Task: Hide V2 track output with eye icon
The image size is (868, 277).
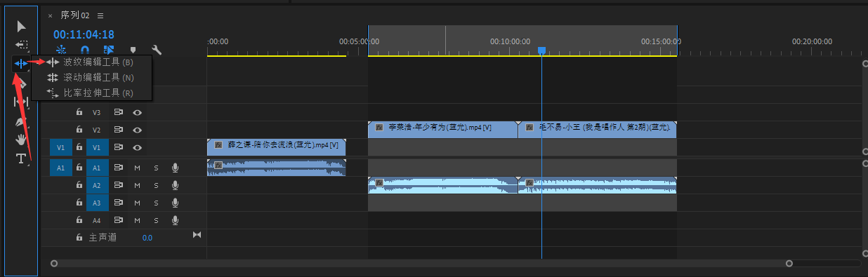Action: coord(138,130)
